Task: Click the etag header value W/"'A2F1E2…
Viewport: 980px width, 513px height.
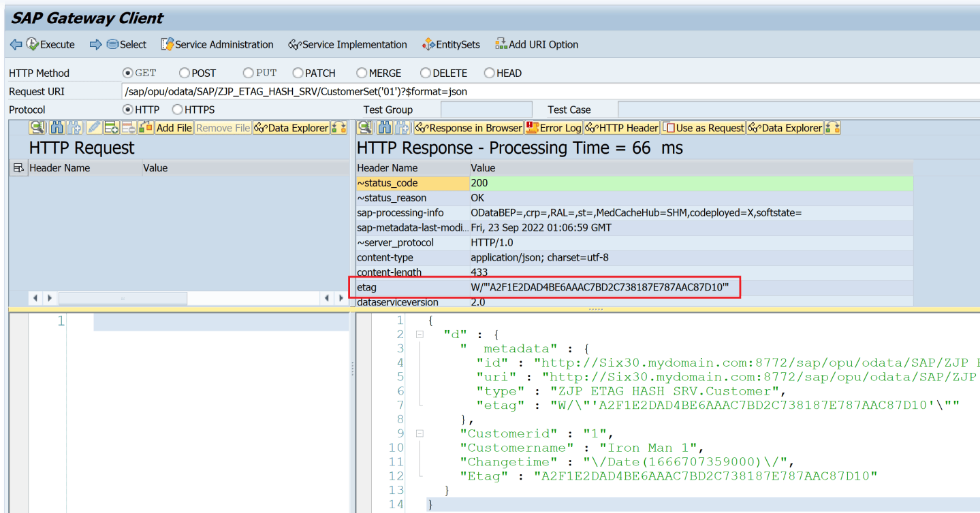Action: pyautogui.click(x=600, y=288)
